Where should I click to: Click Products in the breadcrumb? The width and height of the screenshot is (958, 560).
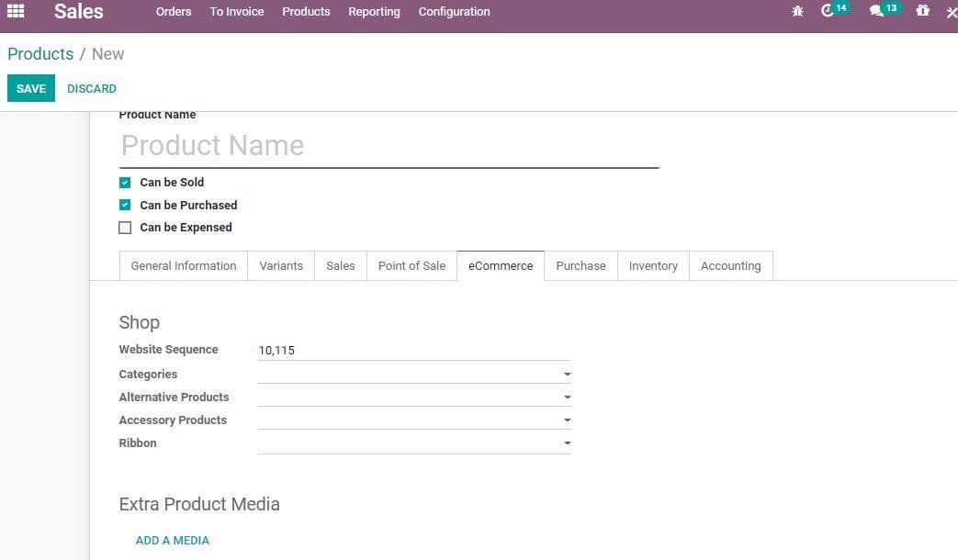(40, 53)
